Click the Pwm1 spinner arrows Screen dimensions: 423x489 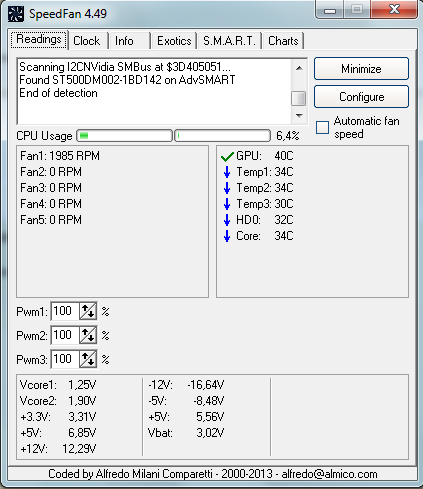tap(88, 311)
